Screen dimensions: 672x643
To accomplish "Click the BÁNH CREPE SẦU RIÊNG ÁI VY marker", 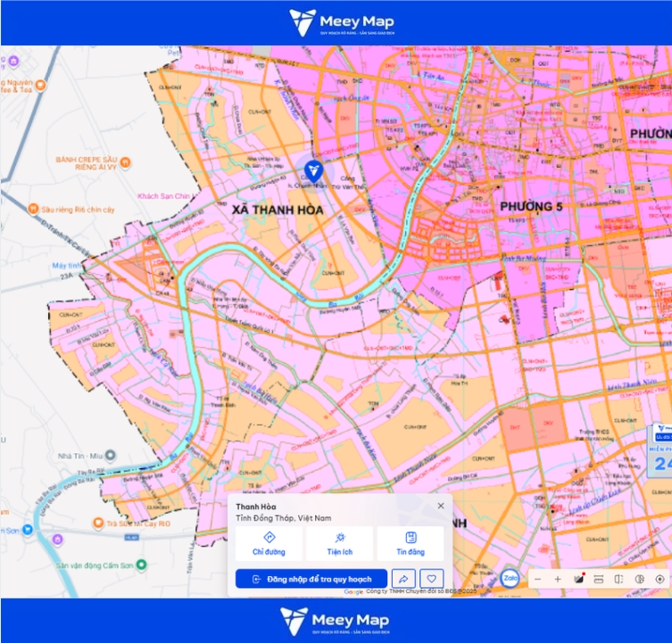I will [125, 162].
